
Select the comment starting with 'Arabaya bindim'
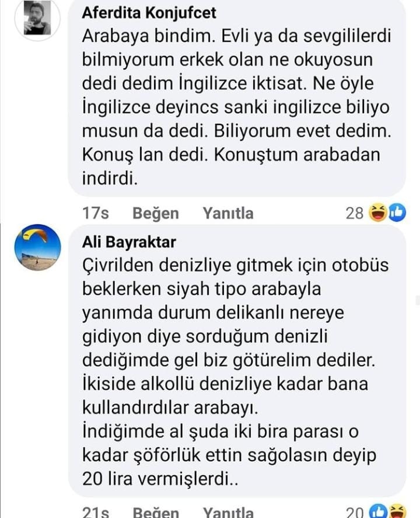[237, 98]
